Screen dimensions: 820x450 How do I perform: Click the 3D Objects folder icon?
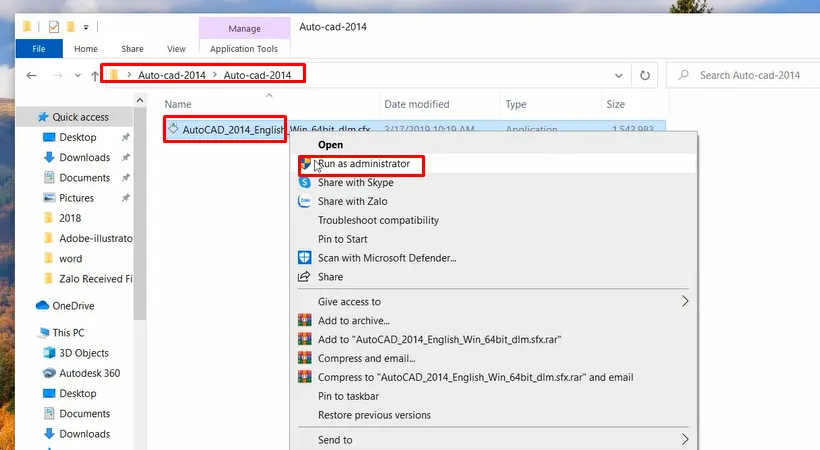point(50,353)
